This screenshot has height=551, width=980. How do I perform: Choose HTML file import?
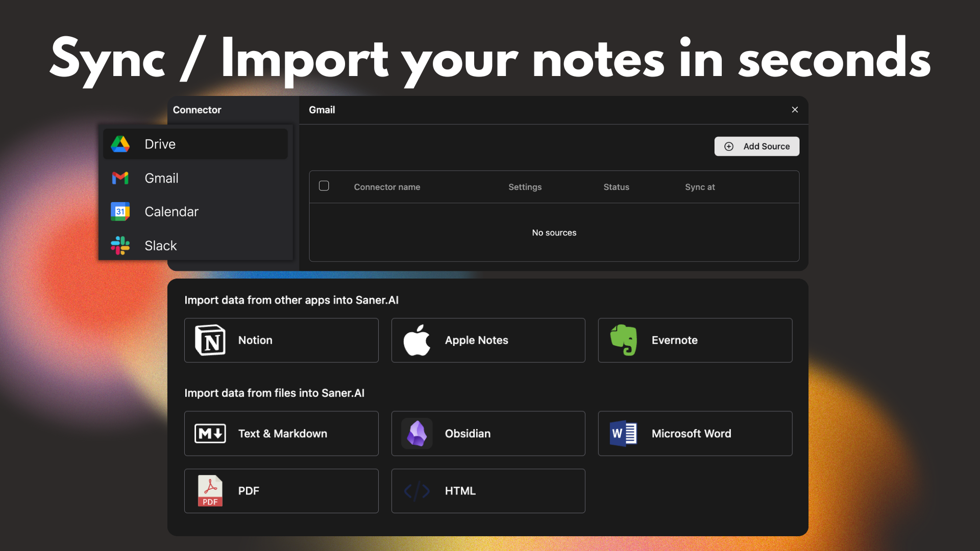pos(488,491)
